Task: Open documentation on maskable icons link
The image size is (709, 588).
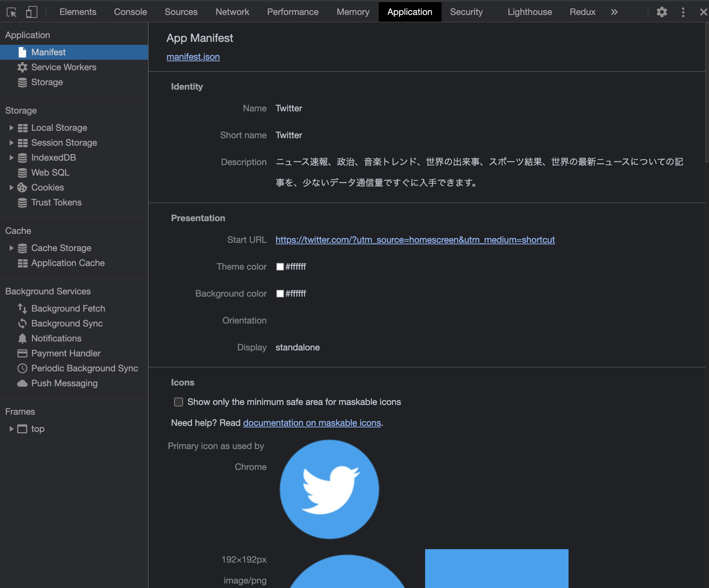Action: pyautogui.click(x=312, y=423)
